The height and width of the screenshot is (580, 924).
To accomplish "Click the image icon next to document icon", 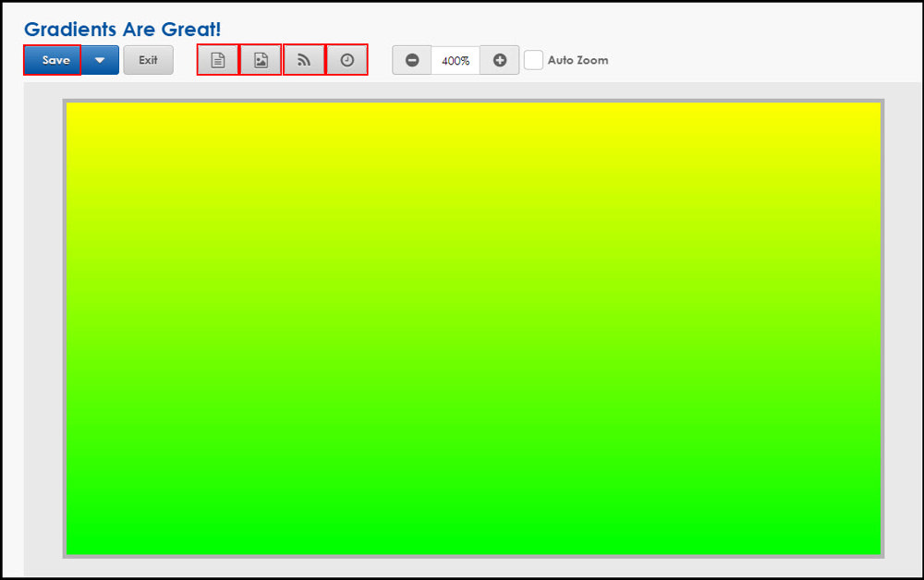I will 261,59.
